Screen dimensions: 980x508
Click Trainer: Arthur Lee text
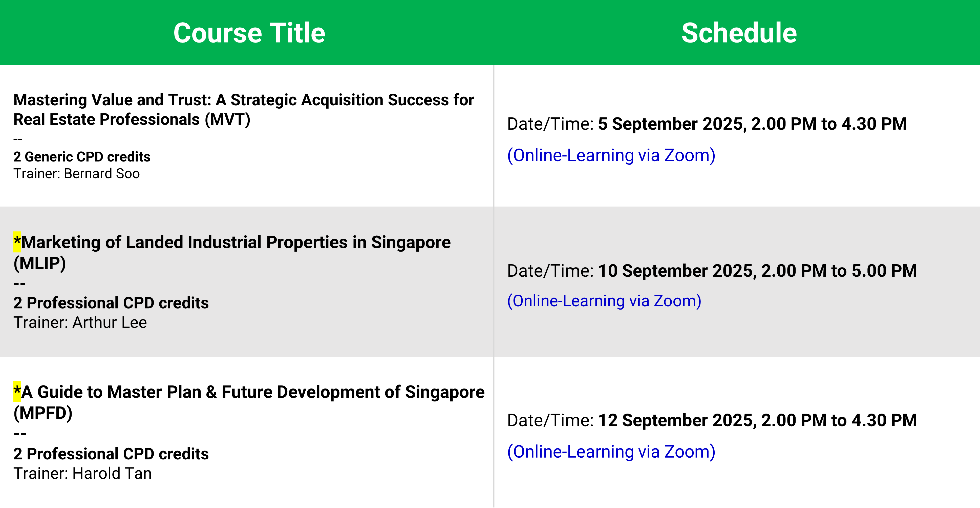click(x=80, y=323)
